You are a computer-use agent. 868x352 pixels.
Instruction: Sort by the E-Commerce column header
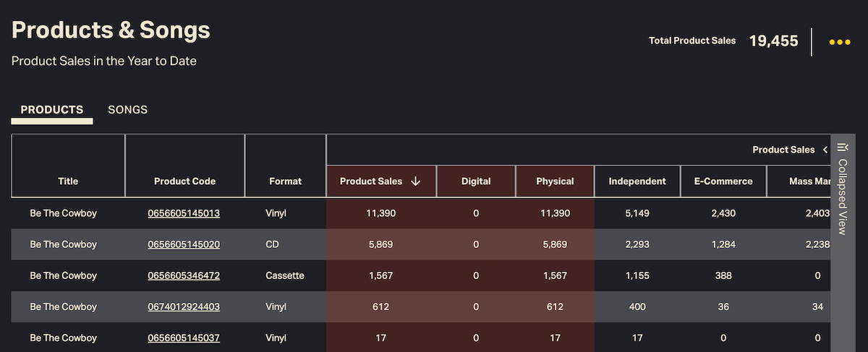[723, 181]
